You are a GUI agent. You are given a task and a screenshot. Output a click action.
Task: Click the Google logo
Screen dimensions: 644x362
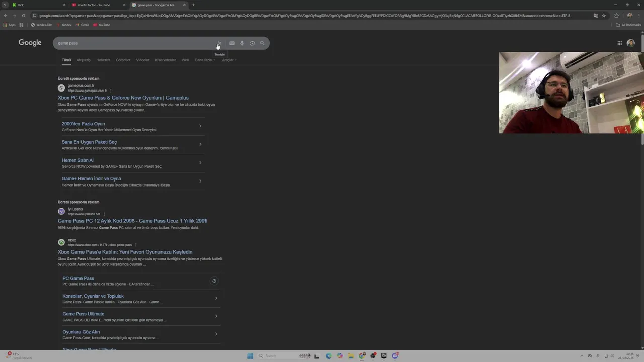tap(30, 43)
